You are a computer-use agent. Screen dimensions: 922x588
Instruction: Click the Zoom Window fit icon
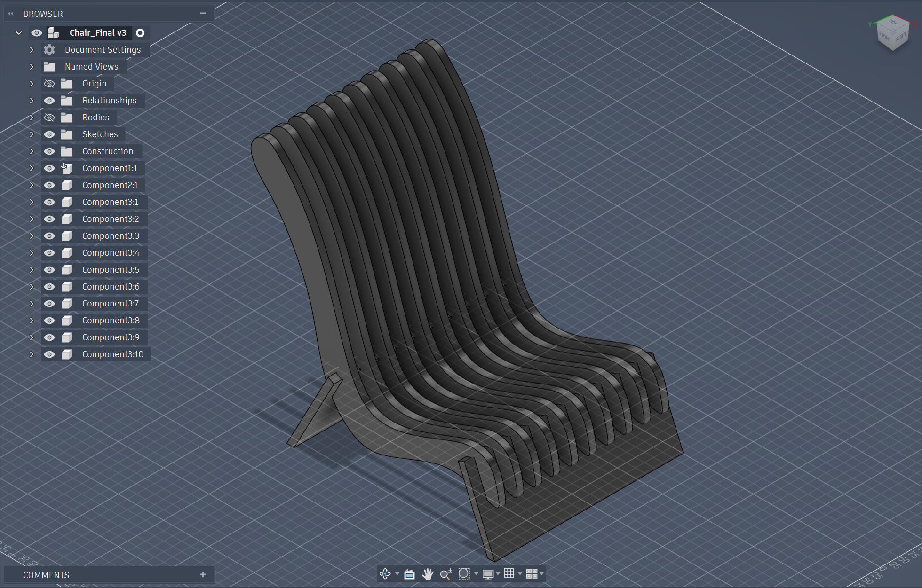point(464,574)
